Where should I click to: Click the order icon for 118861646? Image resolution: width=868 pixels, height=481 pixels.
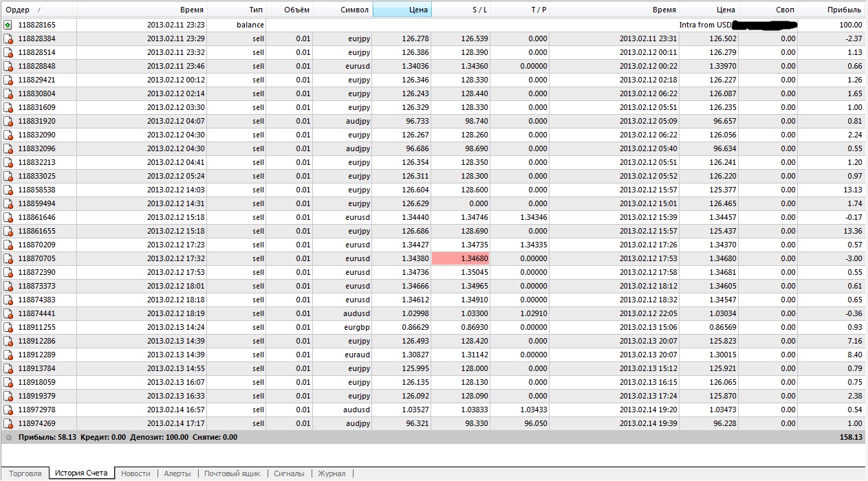[x=8, y=217]
